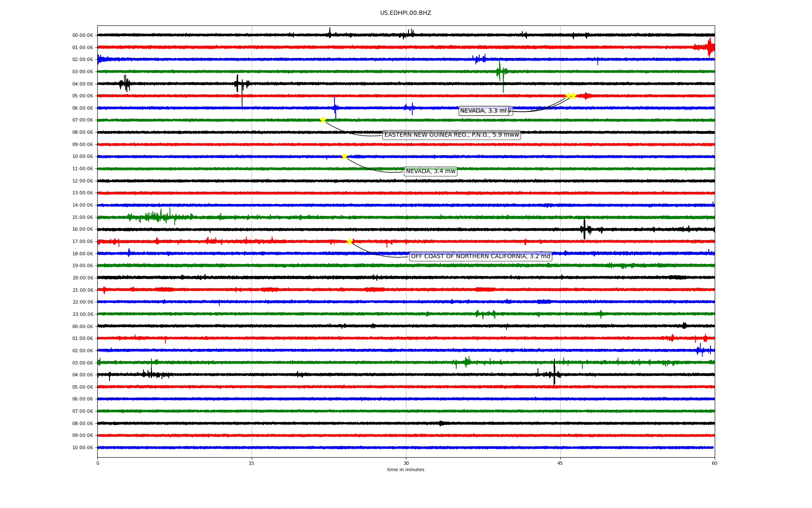Image resolution: width=812 pixels, height=508 pixels.
Task: Click OFF COAST OF NORTHERN CALIFORNIA label
Action: (x=480, y=256)
